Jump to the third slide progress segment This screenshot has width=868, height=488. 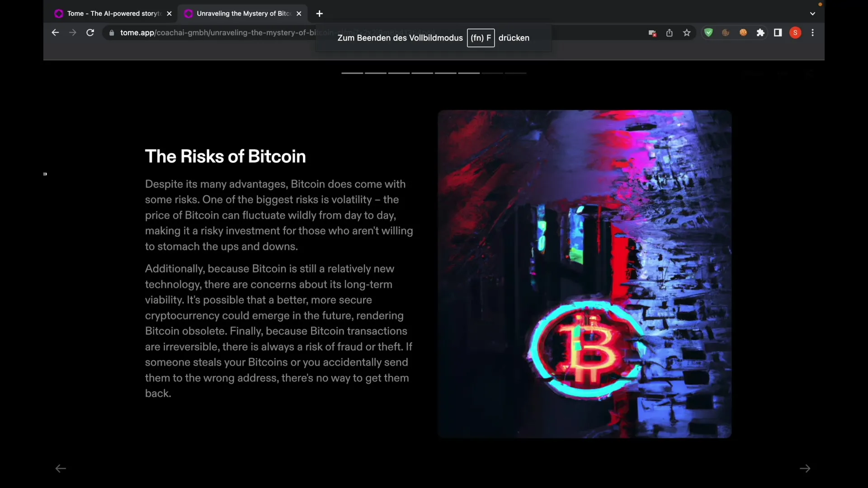tap(399, 73)
